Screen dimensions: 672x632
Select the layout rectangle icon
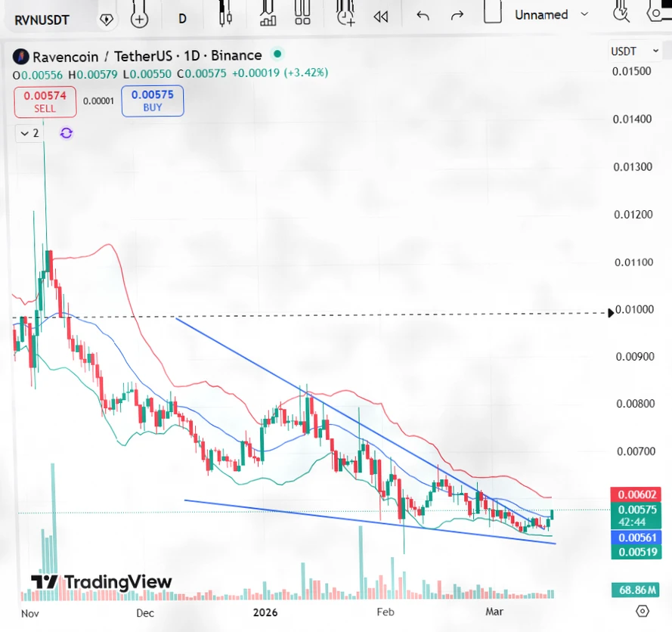[492, 12]
